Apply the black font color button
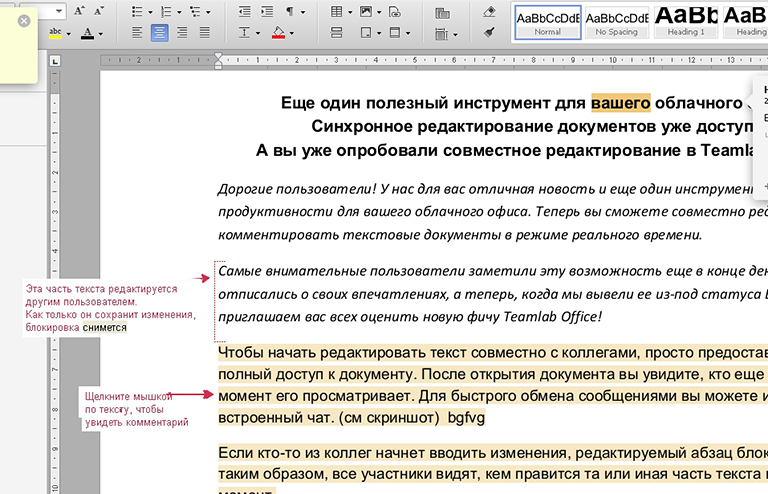Image resolution: width=768 pixels, height=494 pixels. point(88,33)
